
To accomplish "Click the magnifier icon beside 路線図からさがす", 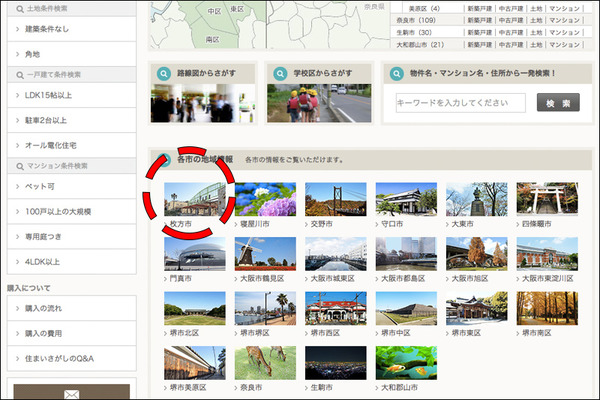I will pos(163,74).
